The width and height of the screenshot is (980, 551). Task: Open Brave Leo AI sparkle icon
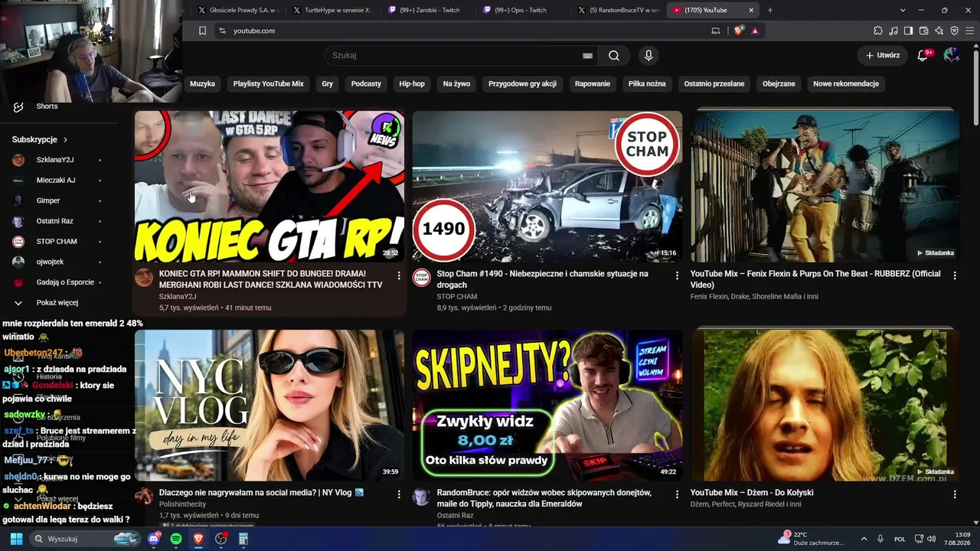[x=939, y=31]
